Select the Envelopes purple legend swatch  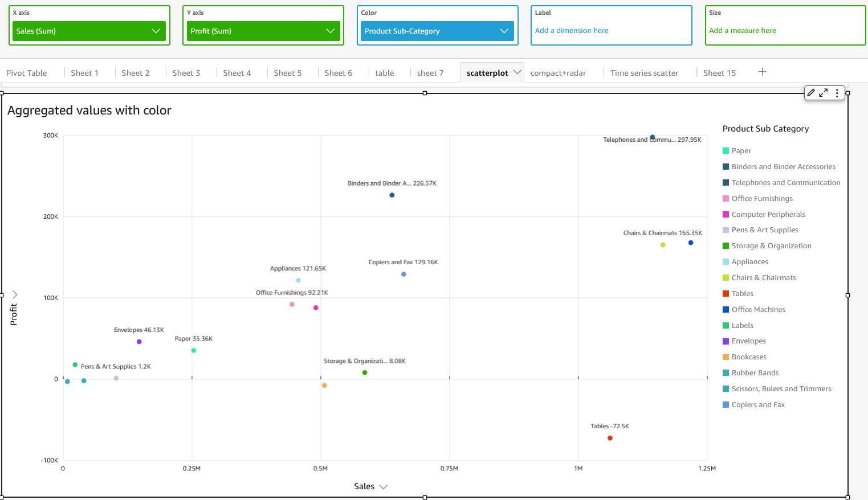pos(726,341)
